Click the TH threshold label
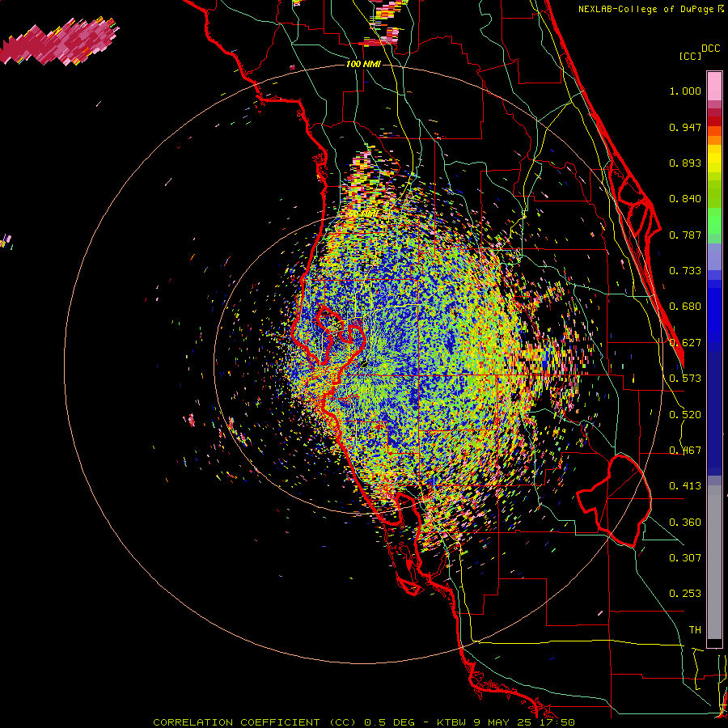This screenshot has width=728, height=728. point(695,630)
